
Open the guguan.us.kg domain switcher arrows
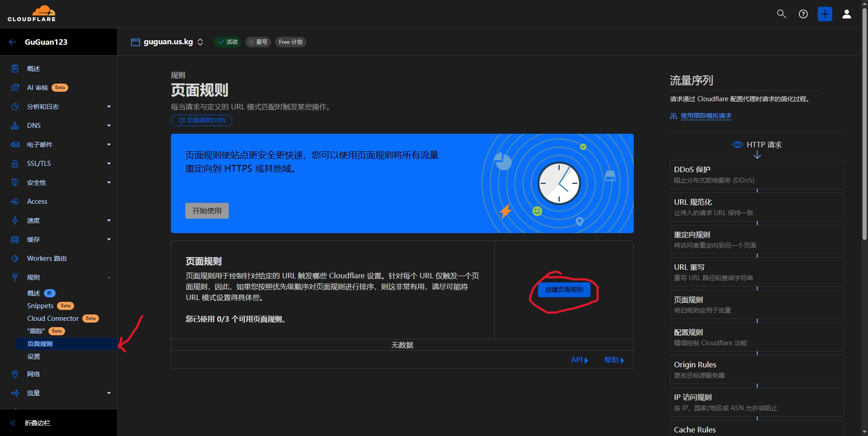[x=200, y=42]
